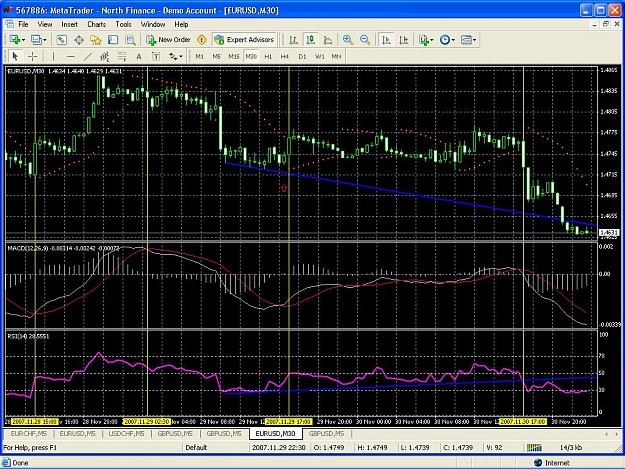
Task: Click the 1.4631 current price label
Action: point(609,232)
